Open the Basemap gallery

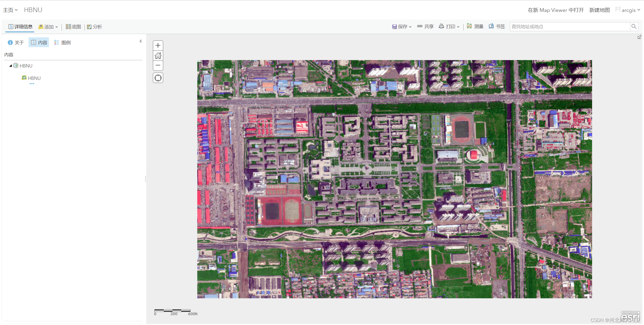click(x=73, y=27)
